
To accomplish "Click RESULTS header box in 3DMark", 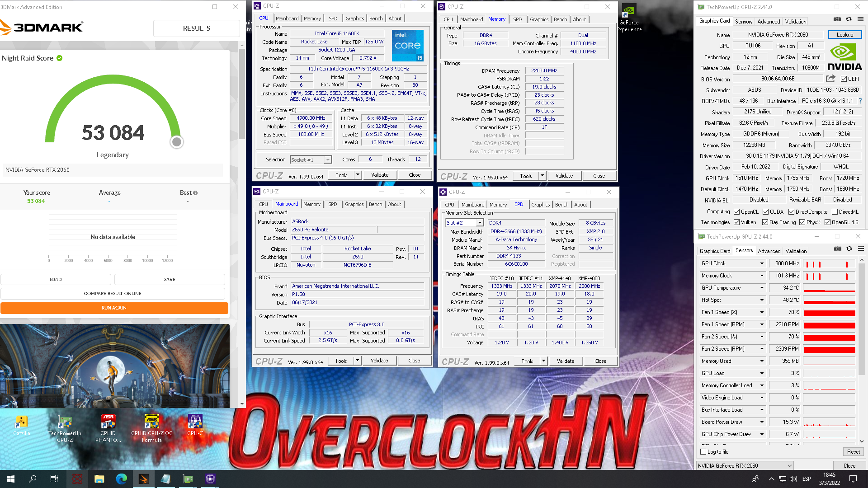I will 196,28.
